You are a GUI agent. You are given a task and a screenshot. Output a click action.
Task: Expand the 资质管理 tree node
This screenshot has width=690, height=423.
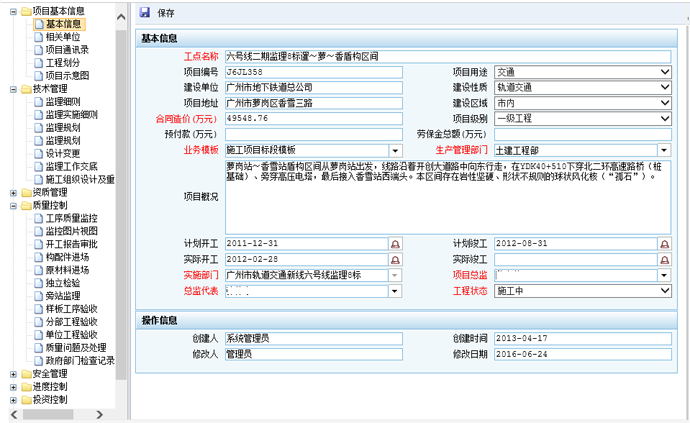[x=12, y=192]
